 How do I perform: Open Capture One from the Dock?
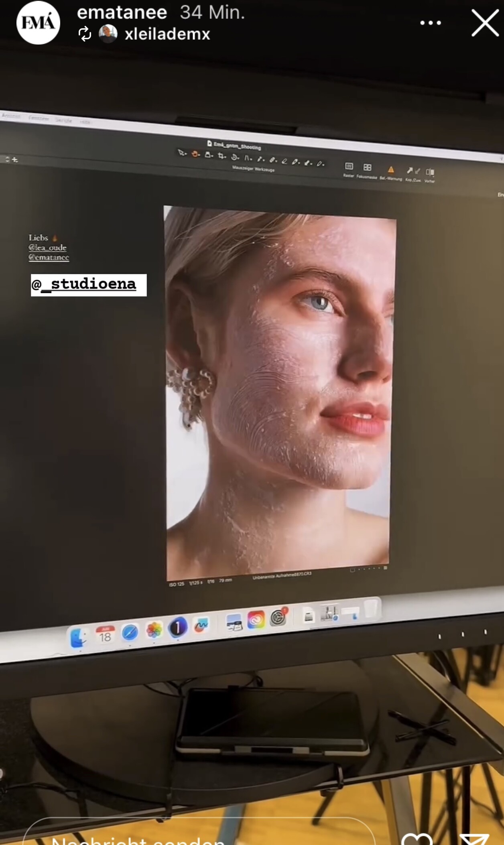point(178,628)
